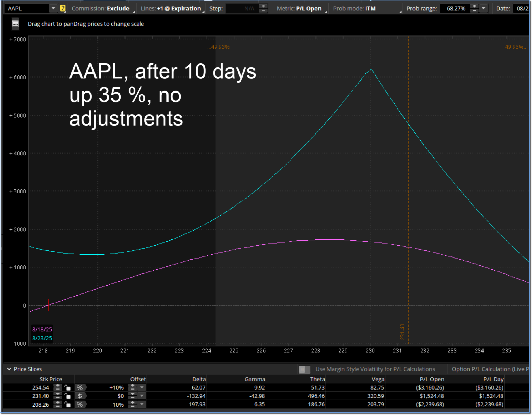This screenshot has width=532, height=415.
Task: Toggle the lock icon in the 254.54 row
Action: [67, 388]
